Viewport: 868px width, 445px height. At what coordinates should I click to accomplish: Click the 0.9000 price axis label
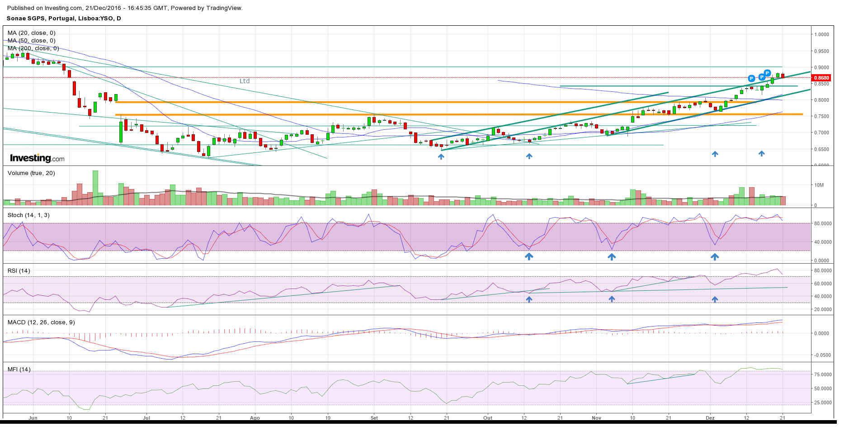point(822,67)
